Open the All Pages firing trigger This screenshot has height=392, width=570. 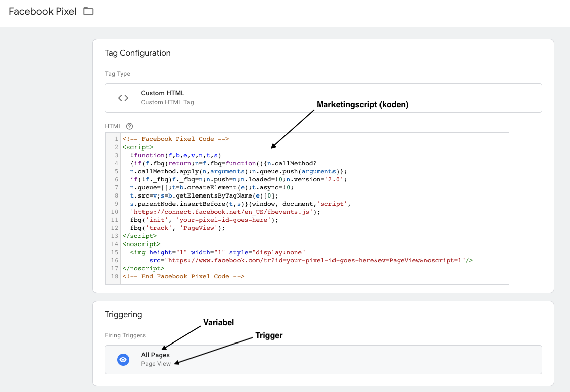(323, 360)
